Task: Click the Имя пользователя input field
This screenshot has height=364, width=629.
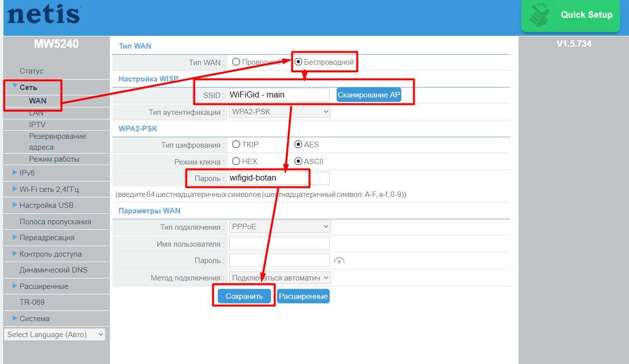Action: pyautogui.click(x=279, y=244)
